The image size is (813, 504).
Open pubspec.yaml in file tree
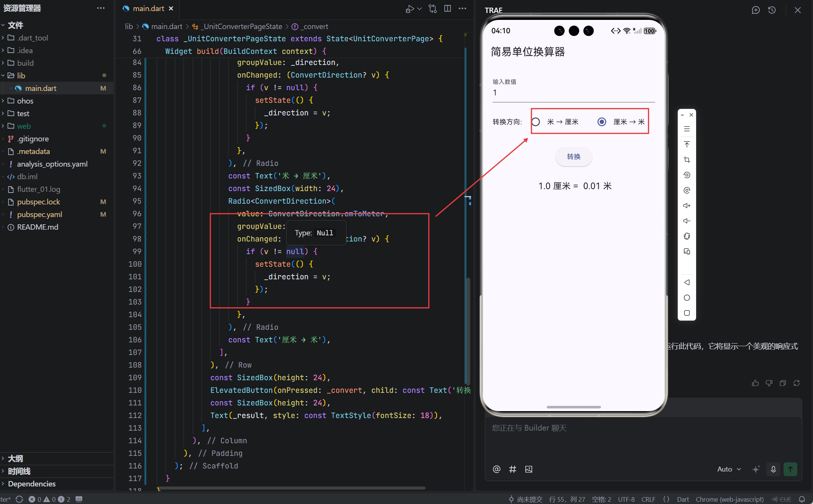point(39,214)
